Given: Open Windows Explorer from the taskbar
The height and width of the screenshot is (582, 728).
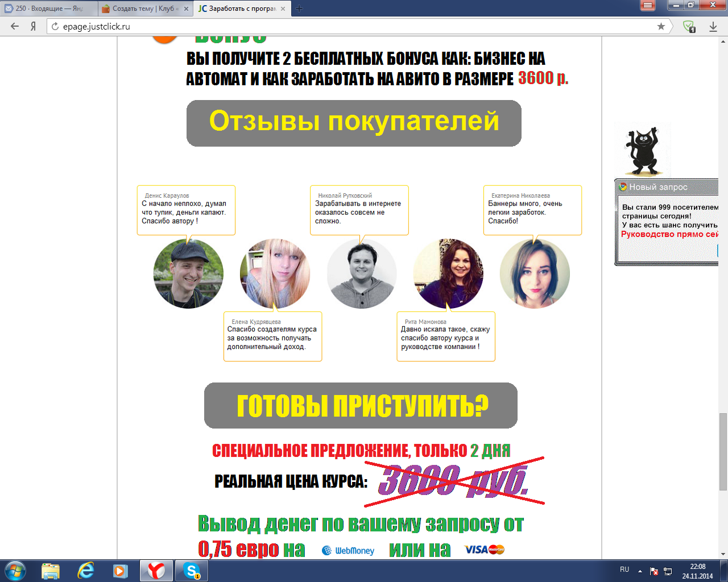Looking at the screenshot, I should (x=51, y=571).
